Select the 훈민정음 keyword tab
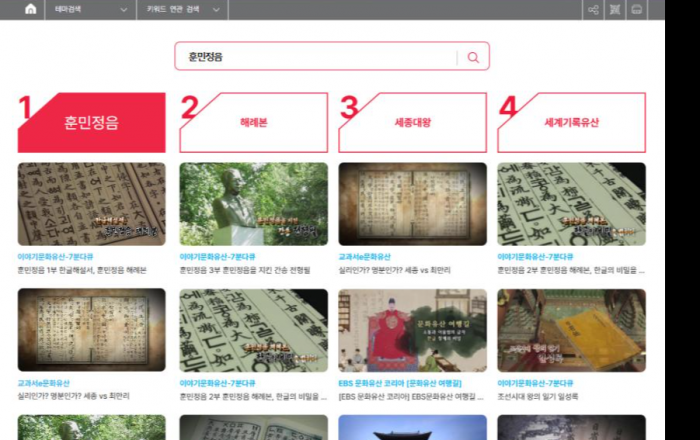Viewport: 700px width, 440px height. pos(92,123)
